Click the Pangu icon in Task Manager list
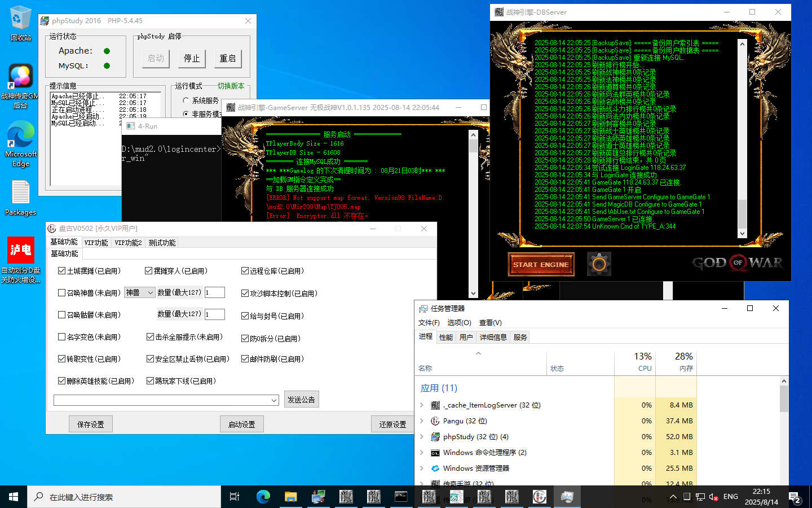 (435, 421)
